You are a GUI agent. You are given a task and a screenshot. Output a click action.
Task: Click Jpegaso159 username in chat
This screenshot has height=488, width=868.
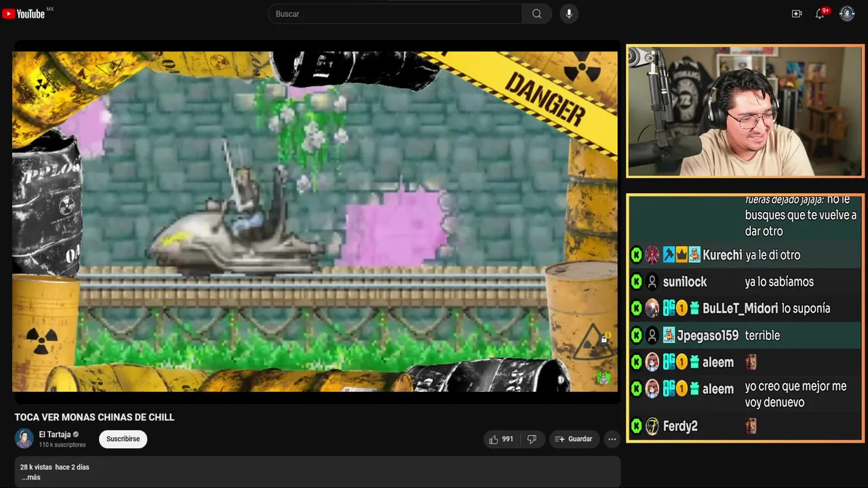[x=708, y=335]
